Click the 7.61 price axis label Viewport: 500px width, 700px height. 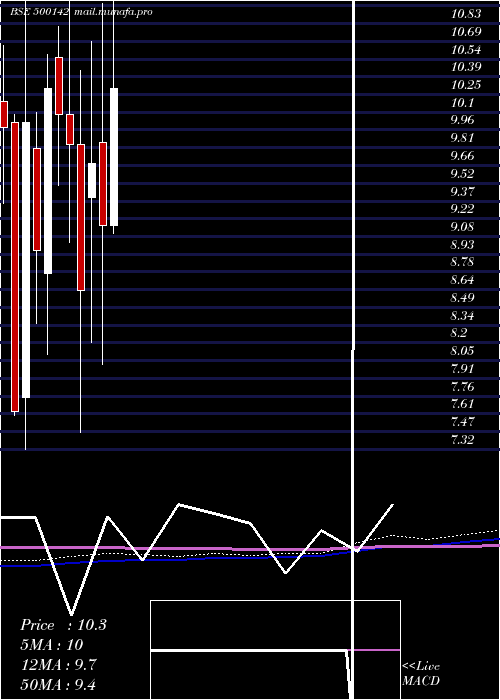[462, 404]
